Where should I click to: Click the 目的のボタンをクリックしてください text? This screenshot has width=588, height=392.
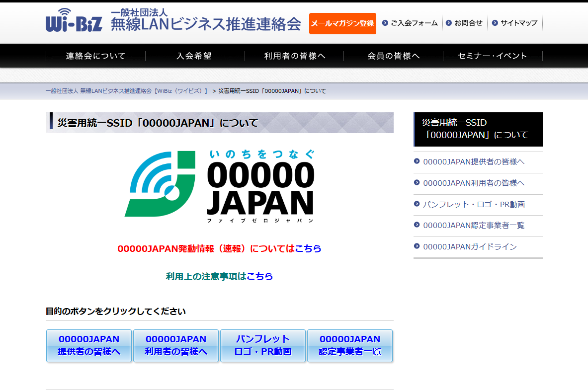click(115, 312)
